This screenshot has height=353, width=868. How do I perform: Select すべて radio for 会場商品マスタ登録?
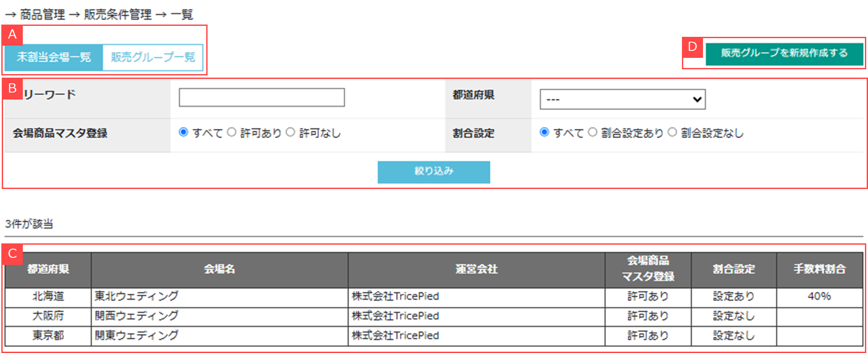pos(184,132)
